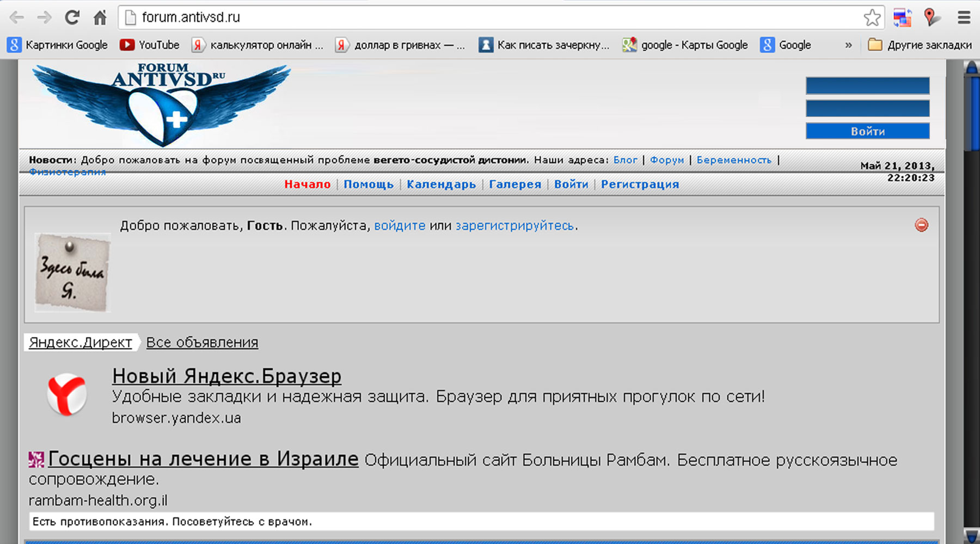Open the Новый Яндекс.Браузер ad headline
Image resolution: width=980 pixels, height=544 pixels.
[x=226, y=376]
